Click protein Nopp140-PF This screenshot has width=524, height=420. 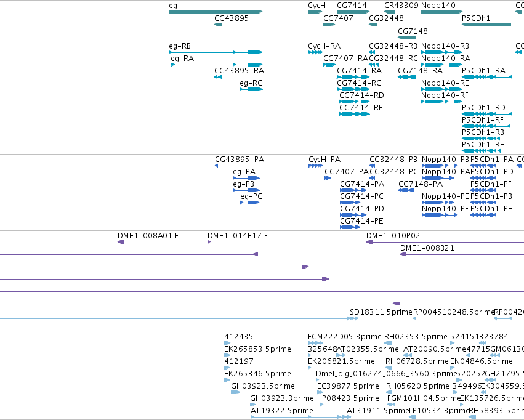click(x=440, y=215)
